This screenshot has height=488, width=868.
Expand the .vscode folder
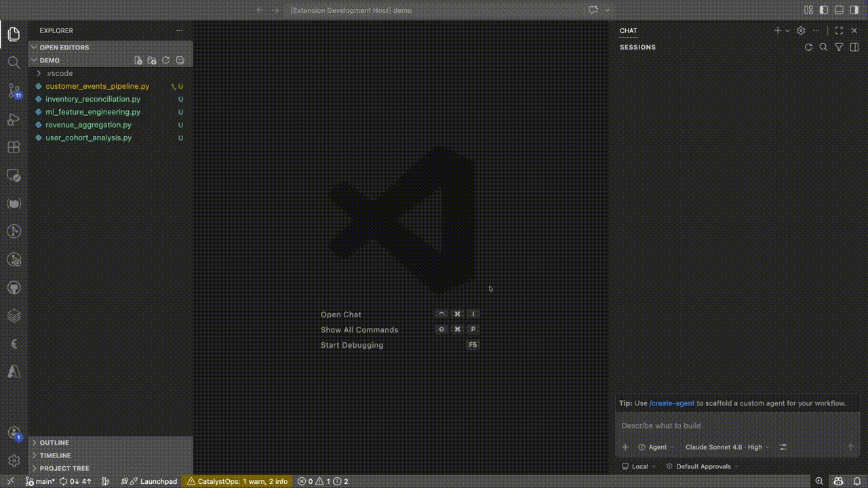point(111,73)
